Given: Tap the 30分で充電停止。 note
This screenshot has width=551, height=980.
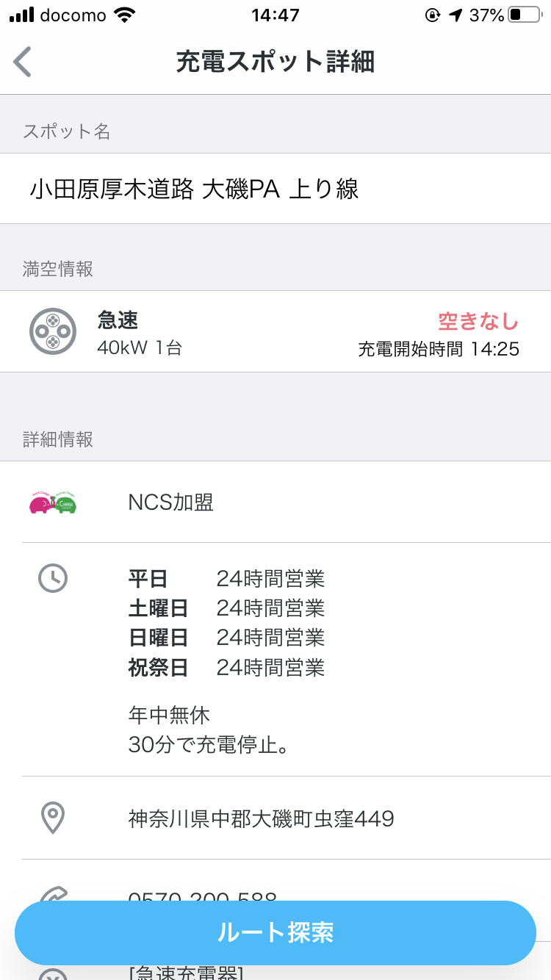Looking at the screenshot, I should coord(209,745).
